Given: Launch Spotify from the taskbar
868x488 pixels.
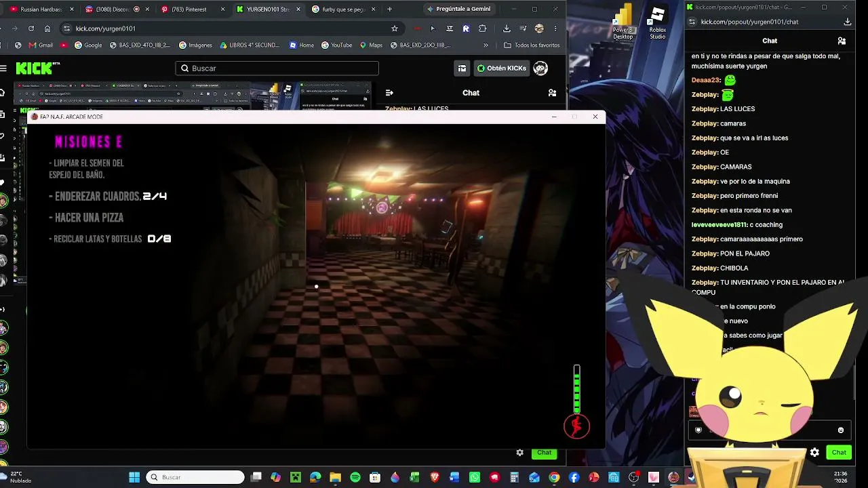Looking at the screenshot, I should coord(355,477).
